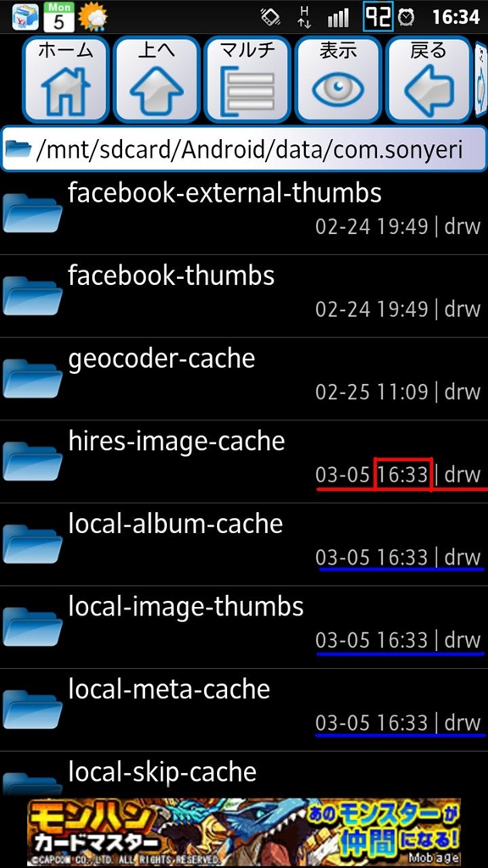Viewport: 488px width, 868px height.
Task: Open the local-album-cache folder
Action: pyautogui.click(x=244, y=544)
